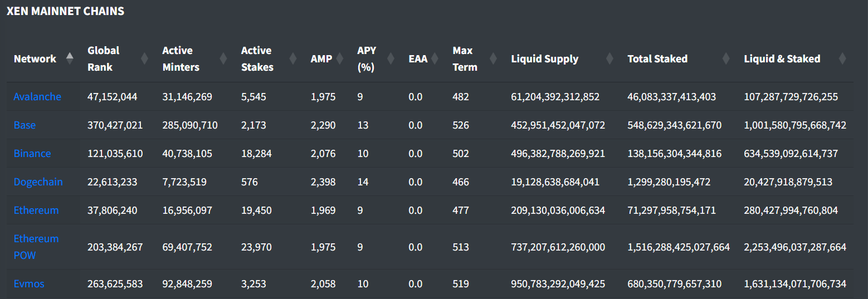Click the Liquid Supply header label

(544, 59)
